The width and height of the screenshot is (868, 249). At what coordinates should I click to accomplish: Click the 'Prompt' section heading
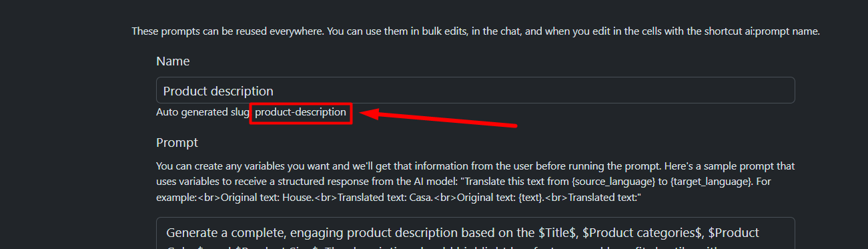point(177,142)
